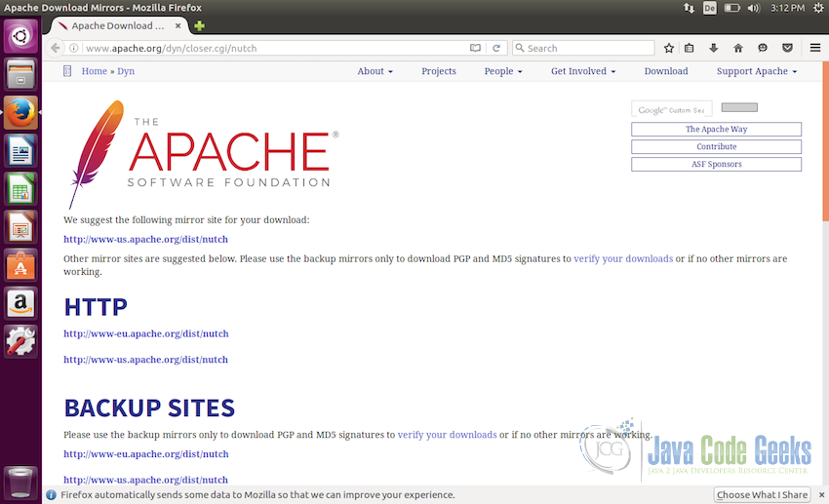Open the Files manager from the dock

(20, 74)
